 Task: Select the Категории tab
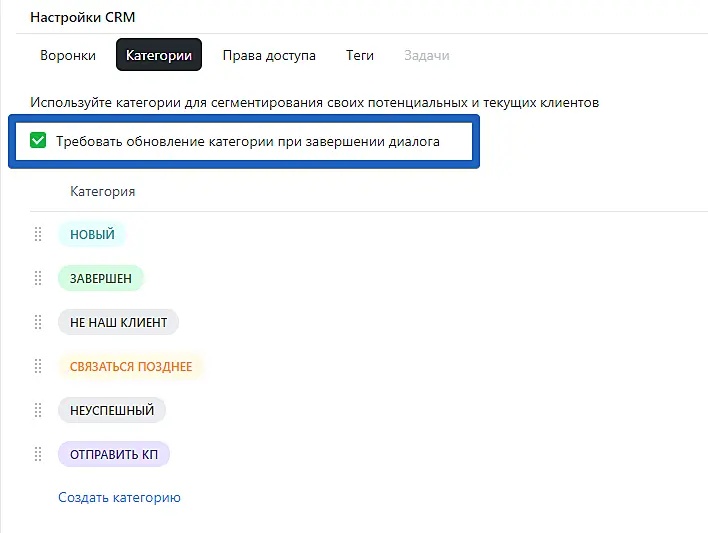pyautogui.click(x=159, y=55)
